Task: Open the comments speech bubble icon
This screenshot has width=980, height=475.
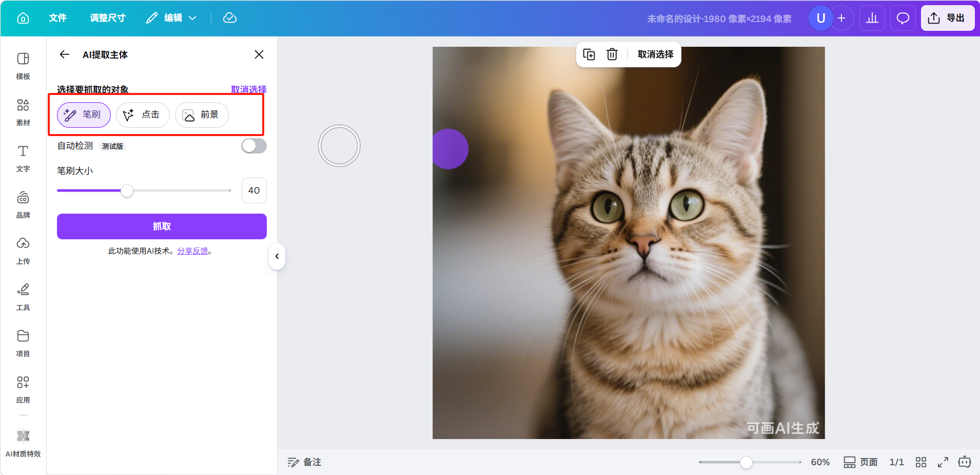Action: coord(903,18)
